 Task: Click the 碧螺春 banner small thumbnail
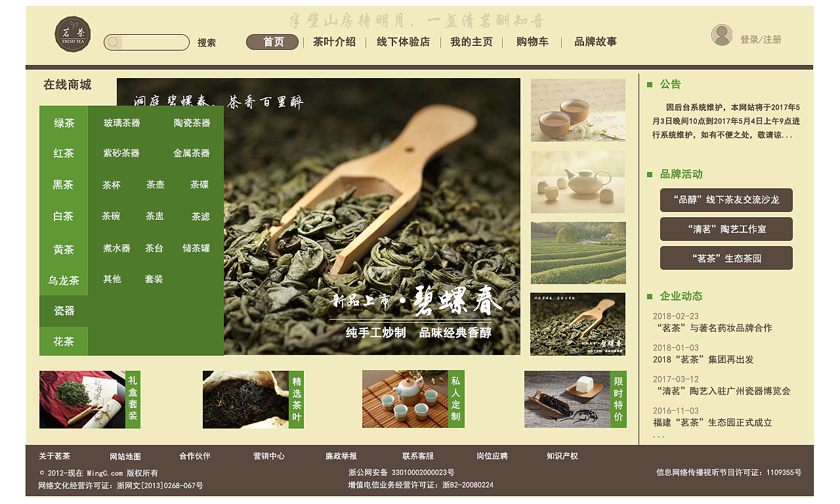[577, 324]
